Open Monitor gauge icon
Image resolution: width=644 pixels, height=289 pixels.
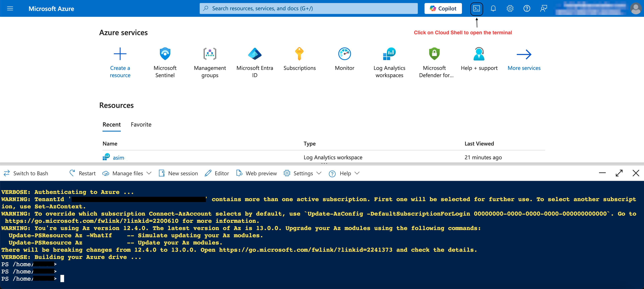point(344,54)
